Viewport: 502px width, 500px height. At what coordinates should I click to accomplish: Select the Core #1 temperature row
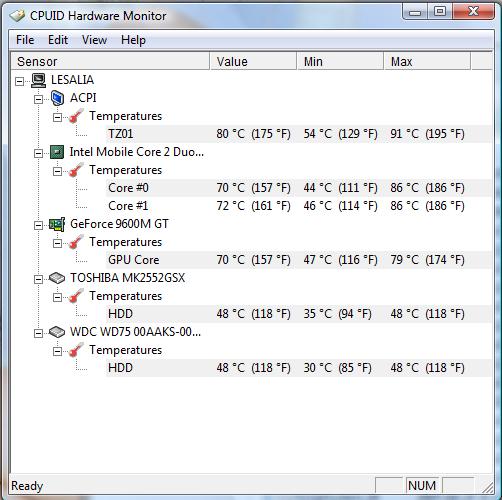pyautogui.click(x=299, y=206)
